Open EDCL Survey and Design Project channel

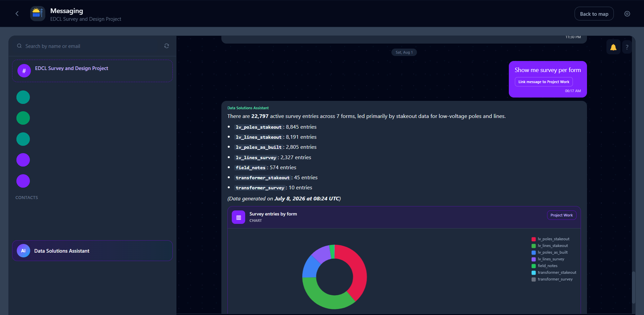[x=93, y=71]
